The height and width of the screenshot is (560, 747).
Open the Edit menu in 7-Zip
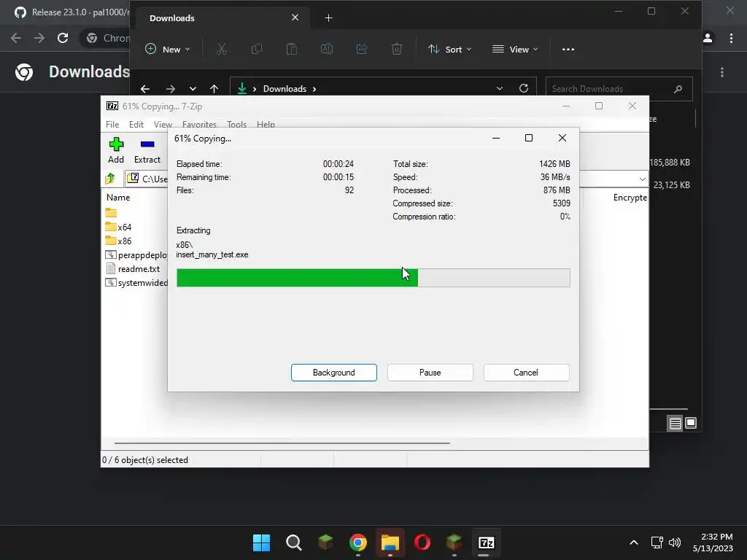tap(136, 124)
